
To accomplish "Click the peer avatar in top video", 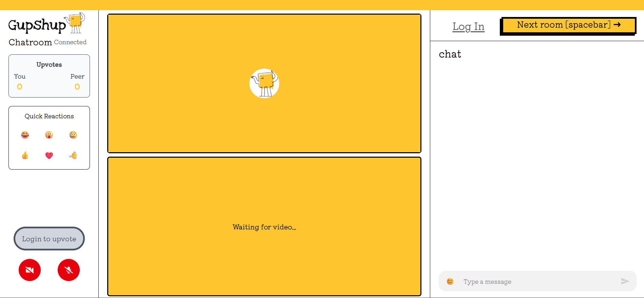I will [x=264, y=84].
